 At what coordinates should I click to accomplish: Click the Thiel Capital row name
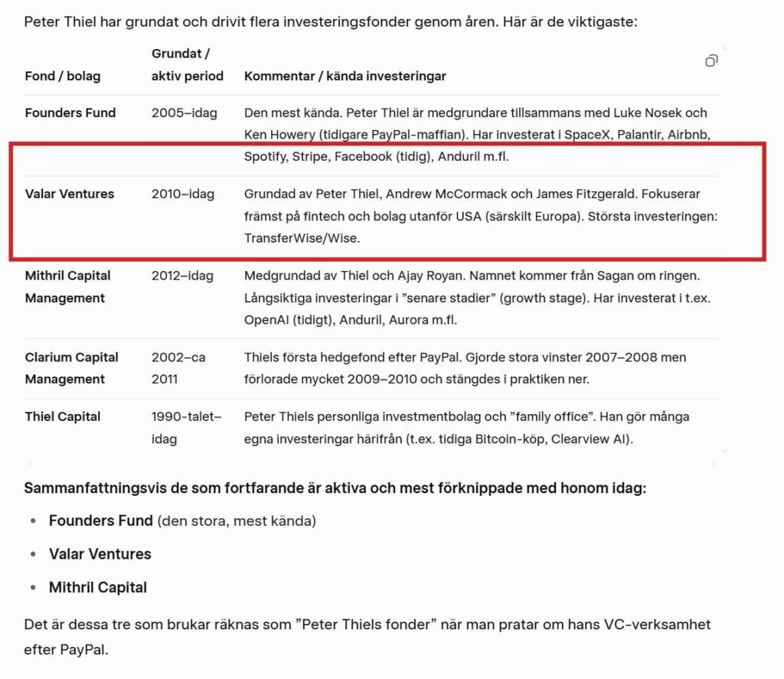[63, 416]
